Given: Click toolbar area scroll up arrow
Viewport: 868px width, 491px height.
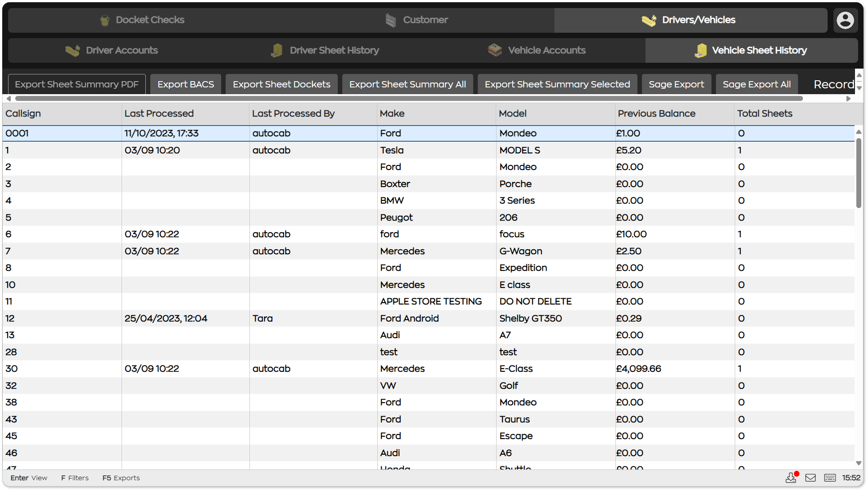Looking at the screenshot, I should click(x=859, y=75).
